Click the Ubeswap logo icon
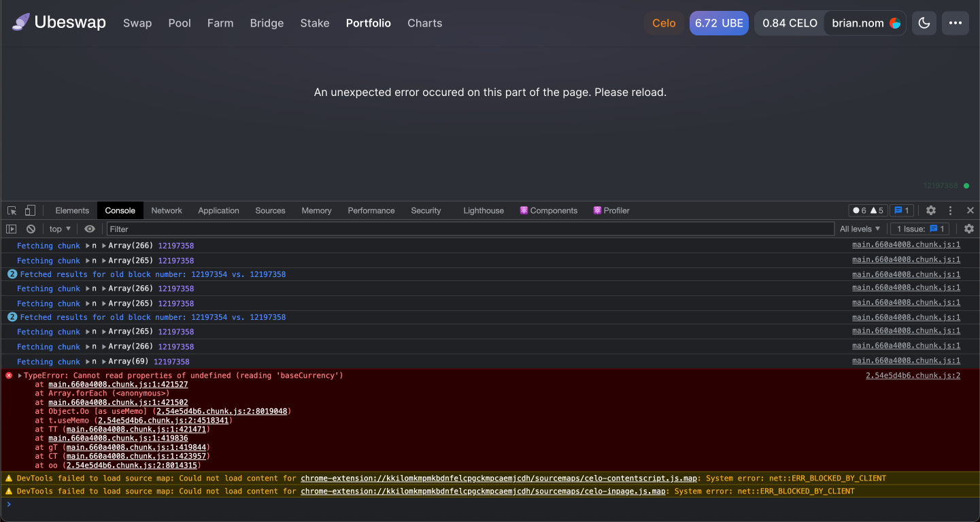The width and height of the screenshot is (980, 522). (x=21, y=22)
